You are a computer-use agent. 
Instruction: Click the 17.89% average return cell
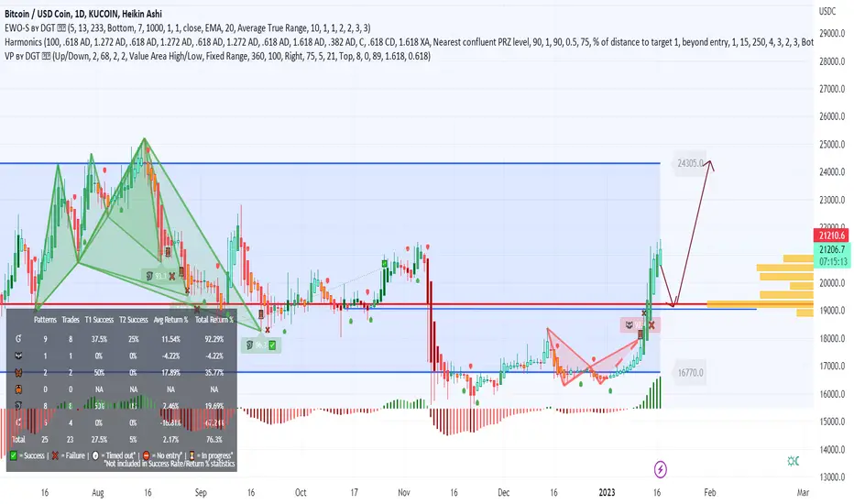click(x=170, y=373)
